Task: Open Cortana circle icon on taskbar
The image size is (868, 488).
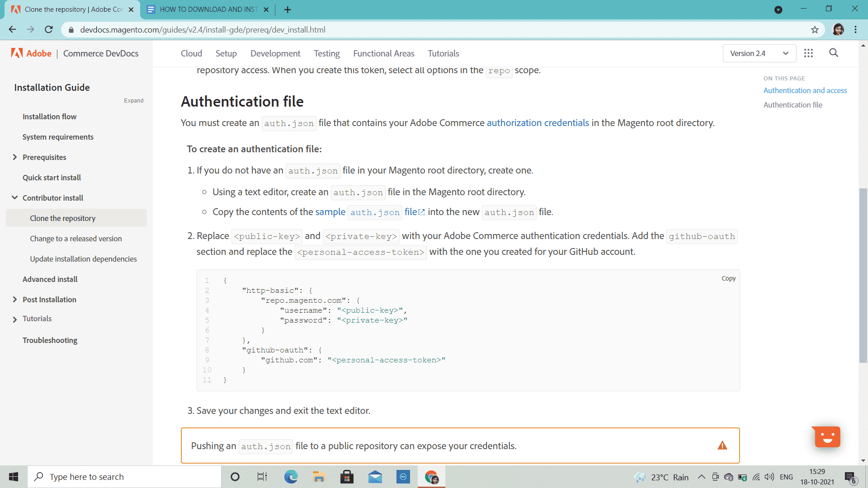Action: (x=235, y=477)
